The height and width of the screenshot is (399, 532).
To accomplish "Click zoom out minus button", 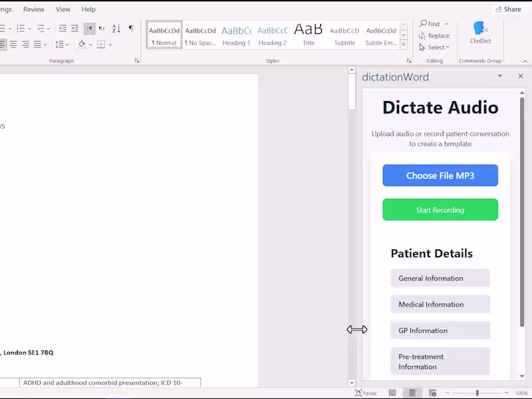I will [x=447, y=393].
